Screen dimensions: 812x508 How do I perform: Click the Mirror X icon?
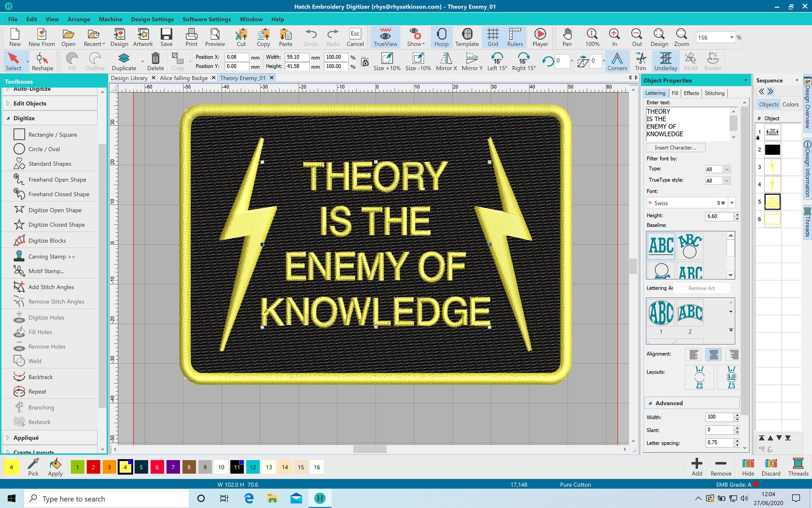click(x=446, y=61)
